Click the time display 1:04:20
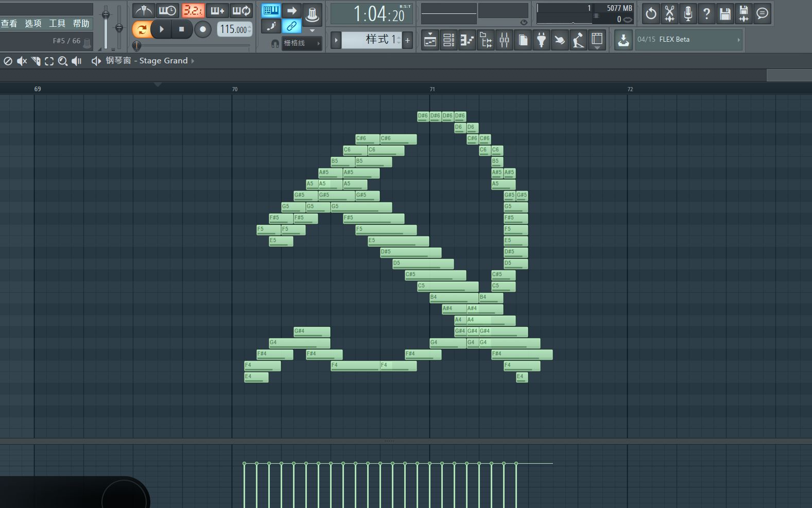812x508 pixels. [371, 14]
